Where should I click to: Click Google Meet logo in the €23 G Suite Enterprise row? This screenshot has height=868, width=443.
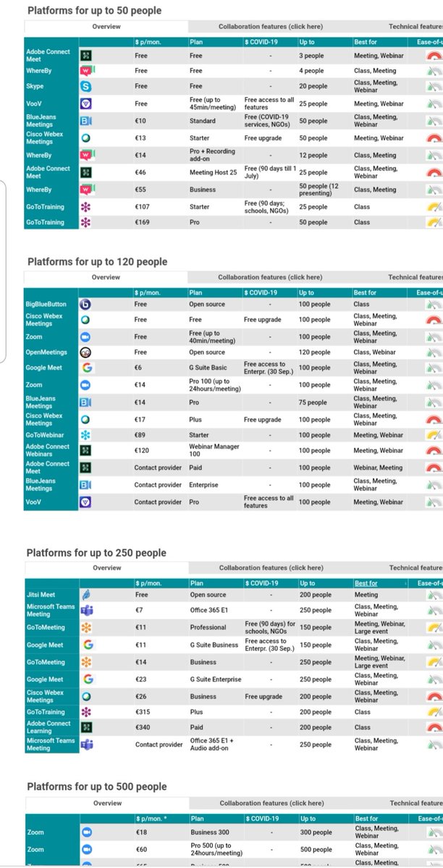pos(87,679)
